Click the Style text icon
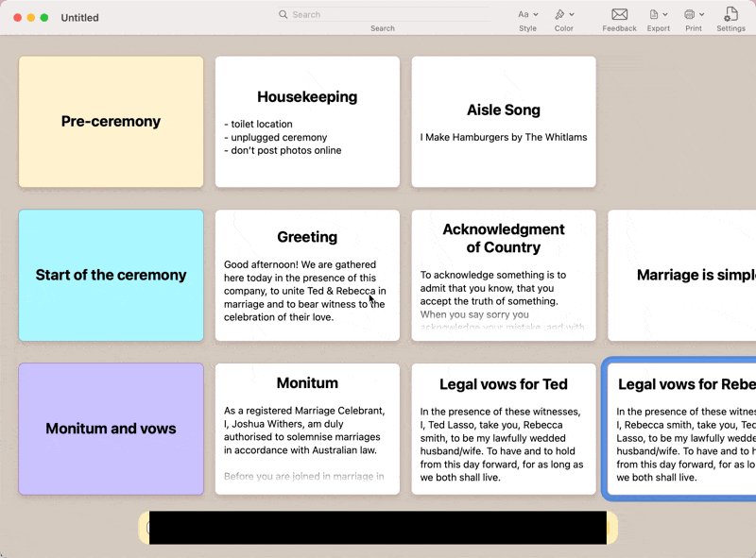The width and height of the screenshot is (756, 558). (x=524, y=14)
